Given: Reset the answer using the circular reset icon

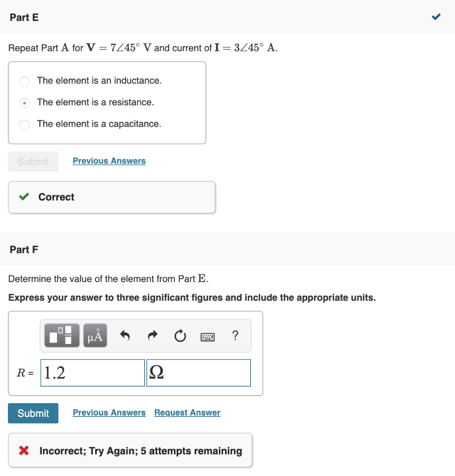Looking at the screenshot, I should click(x=180, y=336).
